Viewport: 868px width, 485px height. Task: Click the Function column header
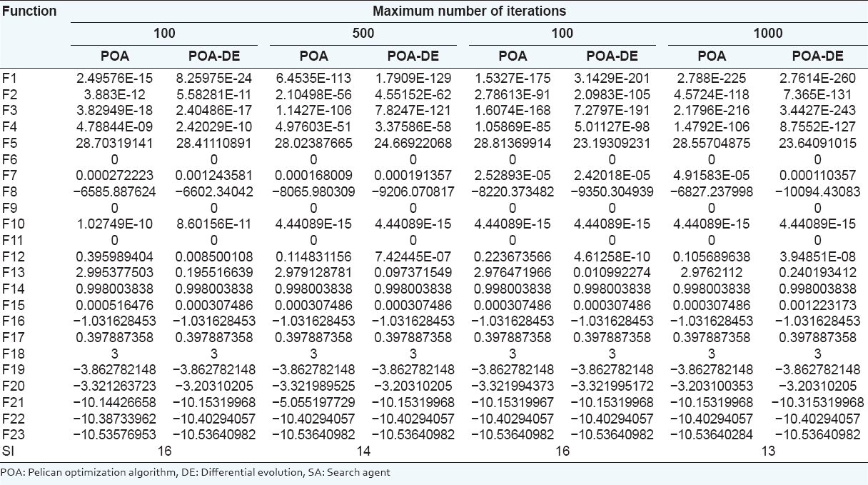29,11
